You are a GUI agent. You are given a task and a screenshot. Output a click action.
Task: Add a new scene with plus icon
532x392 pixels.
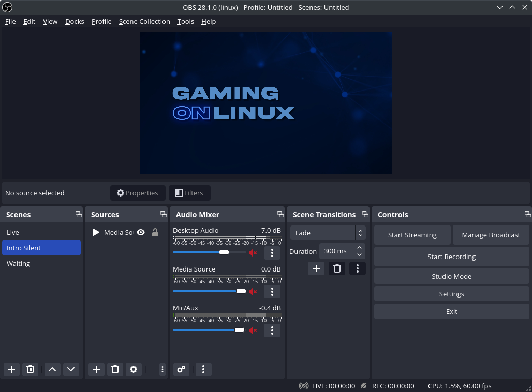[11, 369]
